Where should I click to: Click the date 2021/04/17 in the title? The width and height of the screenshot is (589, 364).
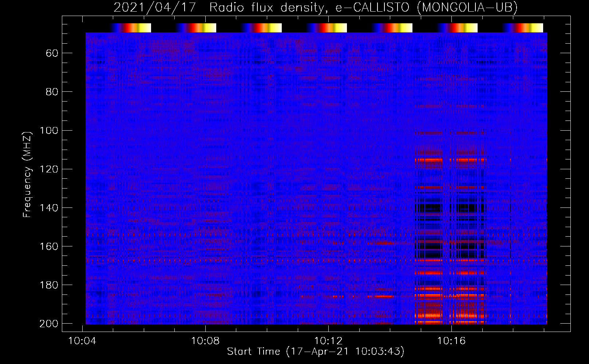(155, 7)
